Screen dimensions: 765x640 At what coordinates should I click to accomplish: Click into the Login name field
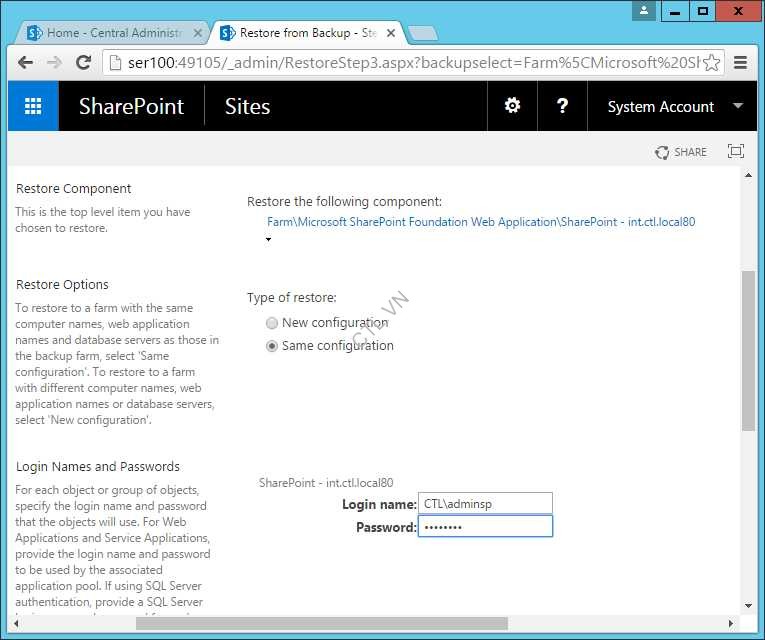pos(485,504)
